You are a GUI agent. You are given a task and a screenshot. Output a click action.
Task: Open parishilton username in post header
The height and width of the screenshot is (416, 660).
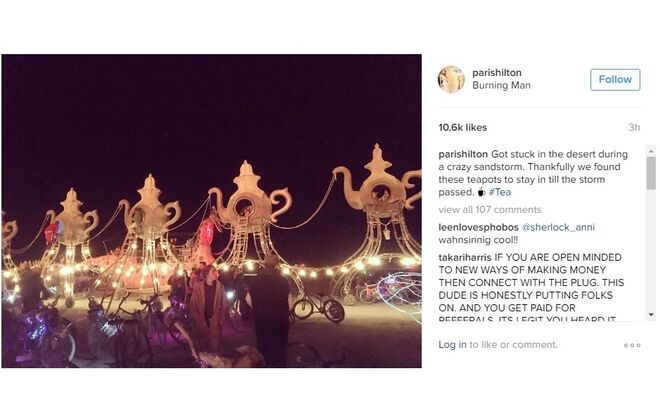point(497,72)
